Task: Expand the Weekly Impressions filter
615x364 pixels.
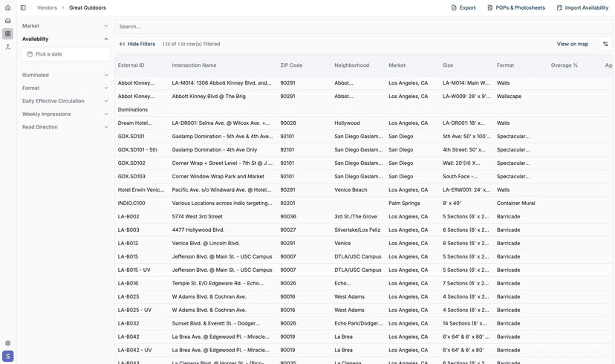Action: click(x=65, y=114)
